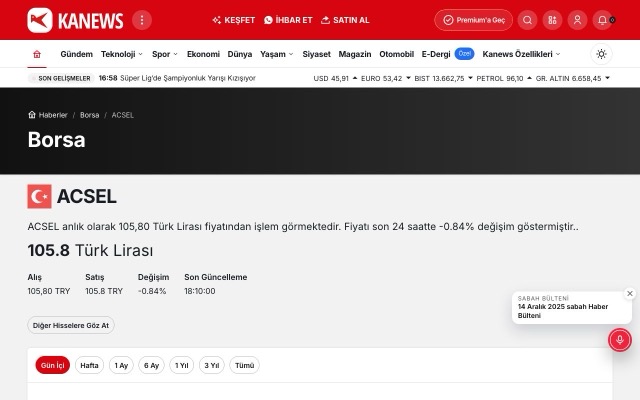Click the Değişim -0.84% value
The image size is (640, 400).
click(x=152, y=291)
